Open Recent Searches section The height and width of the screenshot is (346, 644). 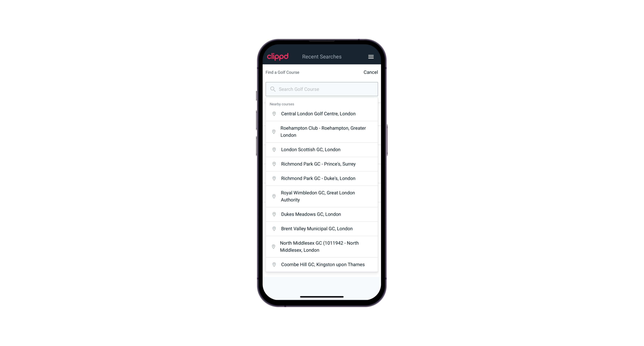coord(322,57)
